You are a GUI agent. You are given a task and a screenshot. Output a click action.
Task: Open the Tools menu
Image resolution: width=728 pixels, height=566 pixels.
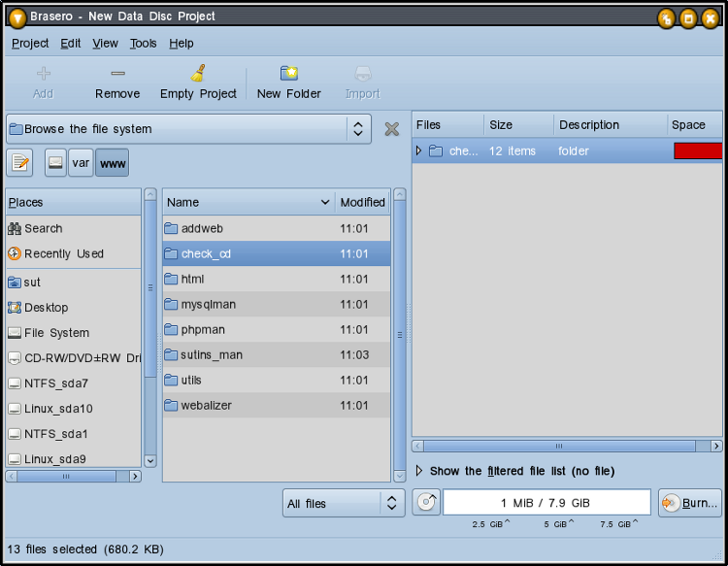pyautogui.click(x=143, y=43)
